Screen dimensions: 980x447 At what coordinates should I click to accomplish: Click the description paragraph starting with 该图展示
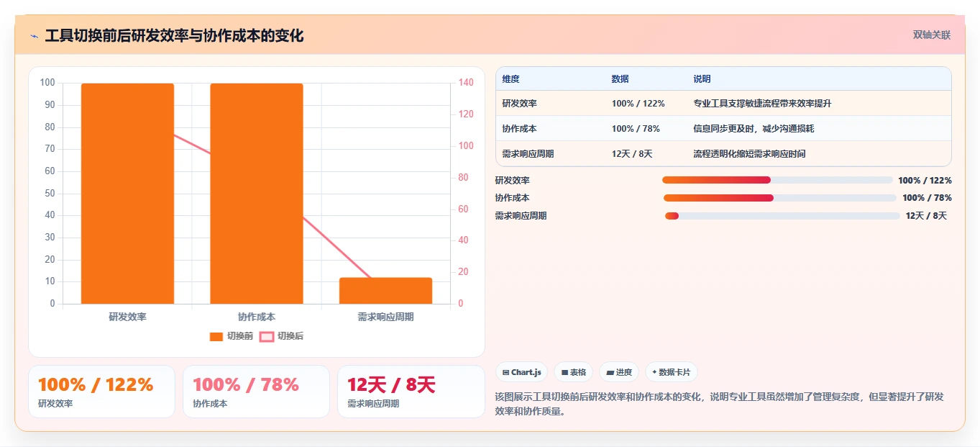click(720, 404)
